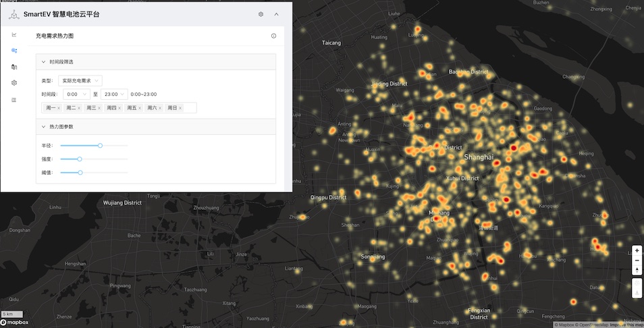Click the Qingpu District map label
644x328 pixels.
(328, 198)
